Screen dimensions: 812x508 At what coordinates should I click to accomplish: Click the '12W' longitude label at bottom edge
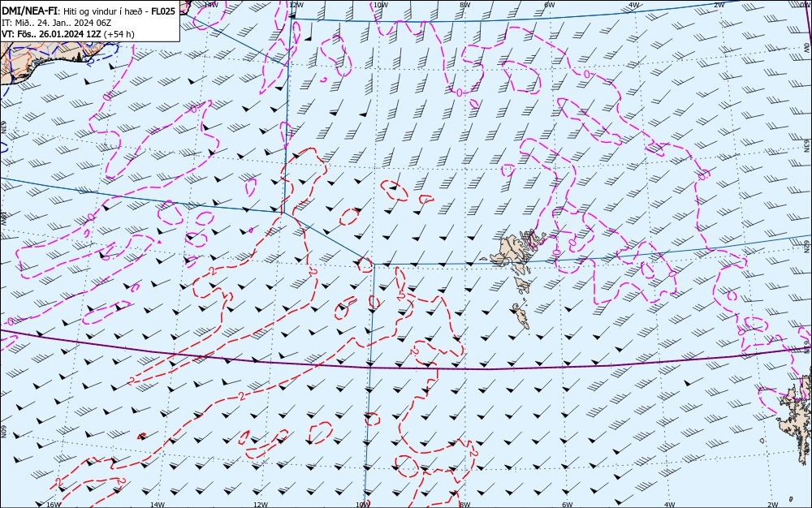(x=261, y=505)
